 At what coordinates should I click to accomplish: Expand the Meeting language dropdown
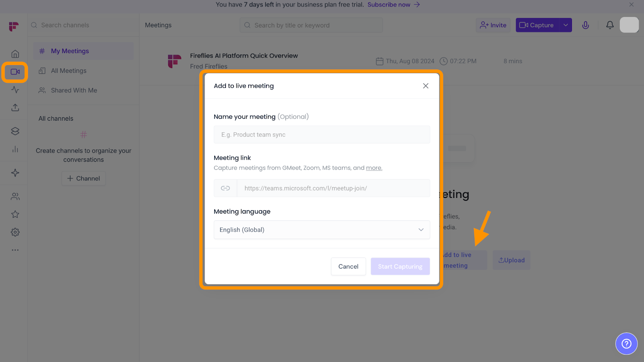tap(322, 230)
